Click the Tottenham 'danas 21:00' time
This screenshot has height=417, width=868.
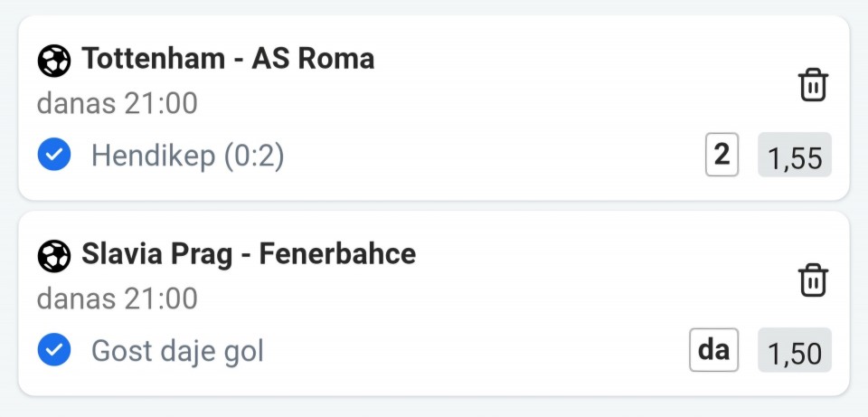point(118,103)
